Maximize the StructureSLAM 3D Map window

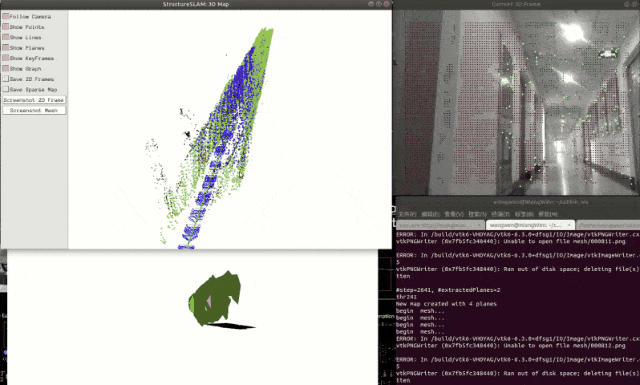point(378,4)
